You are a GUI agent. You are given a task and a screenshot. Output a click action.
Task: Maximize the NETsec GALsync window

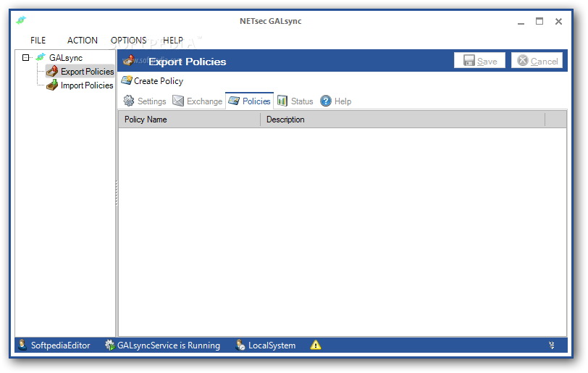click(539, 22)
